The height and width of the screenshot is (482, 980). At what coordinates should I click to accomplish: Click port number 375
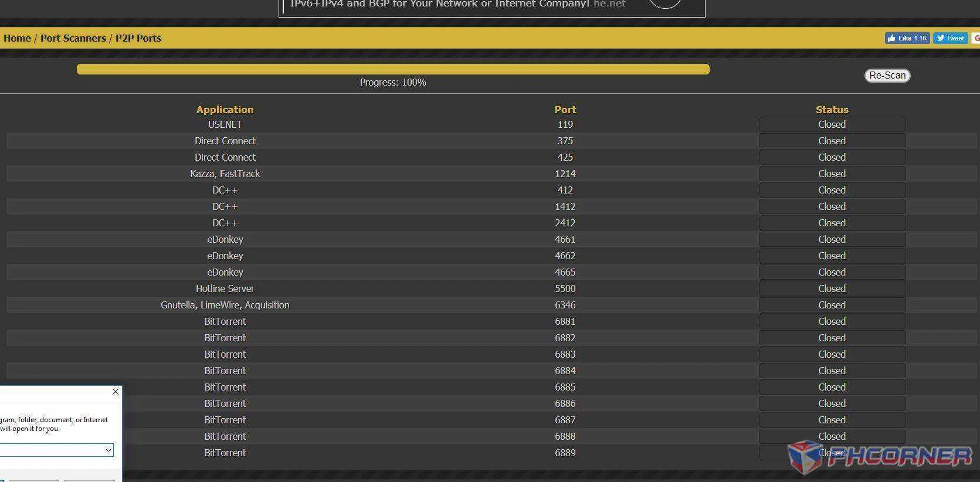click(565, 141)
